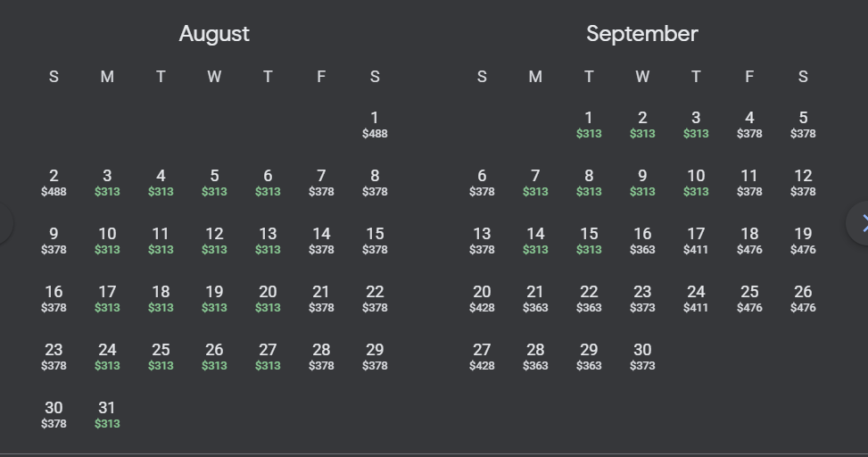Select September 1 at $313
868x457 pixels.
(x=589, y=124)
